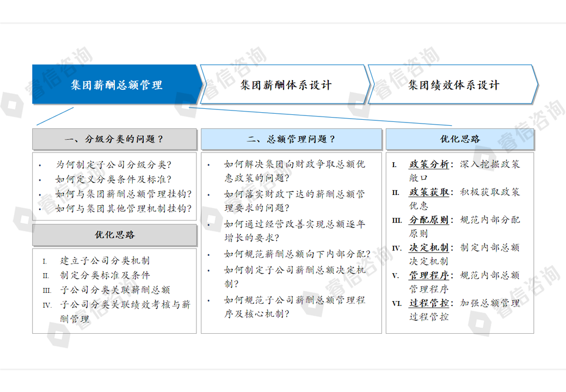Click the underlined 决定机制 text

point(429,248)
